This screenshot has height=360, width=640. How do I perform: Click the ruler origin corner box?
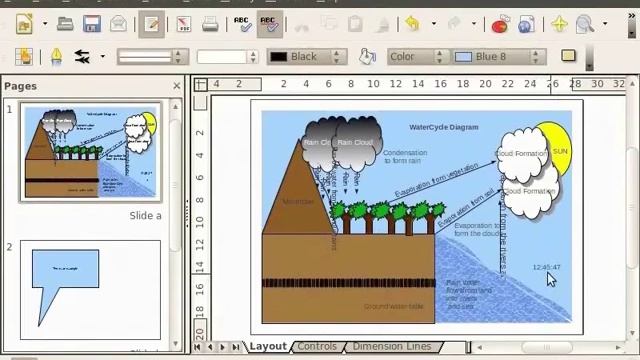(x=200, y=84)
